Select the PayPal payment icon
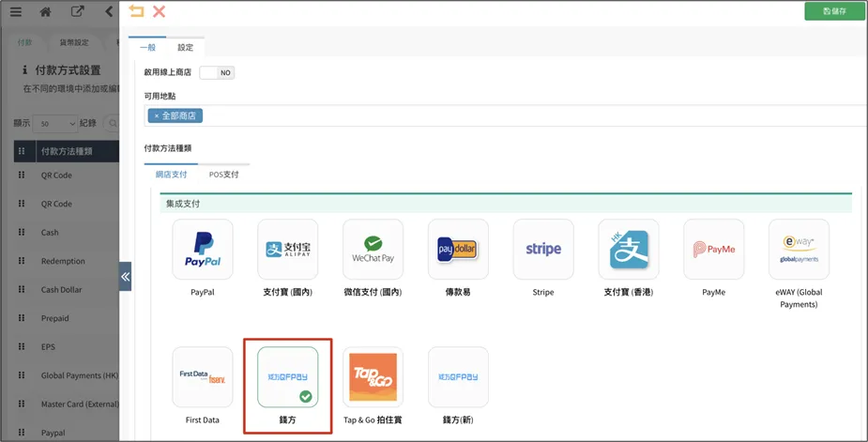The image size is (868, 442). click(203, 250)
